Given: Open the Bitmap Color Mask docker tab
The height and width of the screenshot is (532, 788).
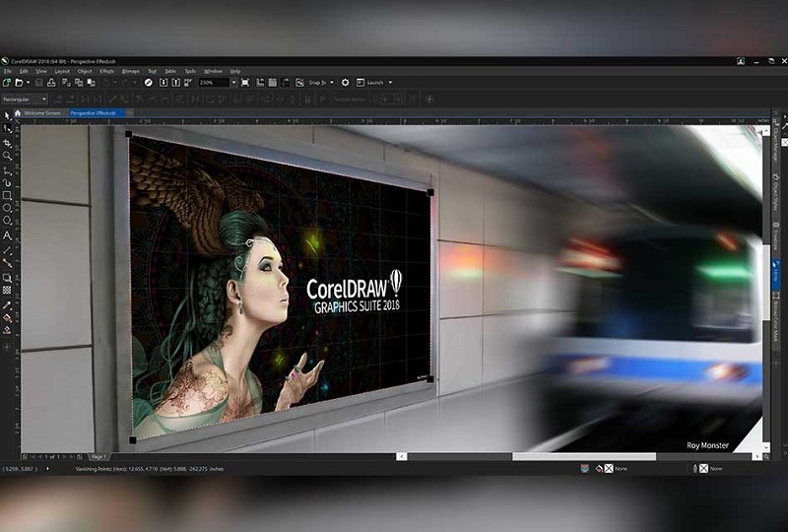Looking at the screenshot, I should click(776, 317).
